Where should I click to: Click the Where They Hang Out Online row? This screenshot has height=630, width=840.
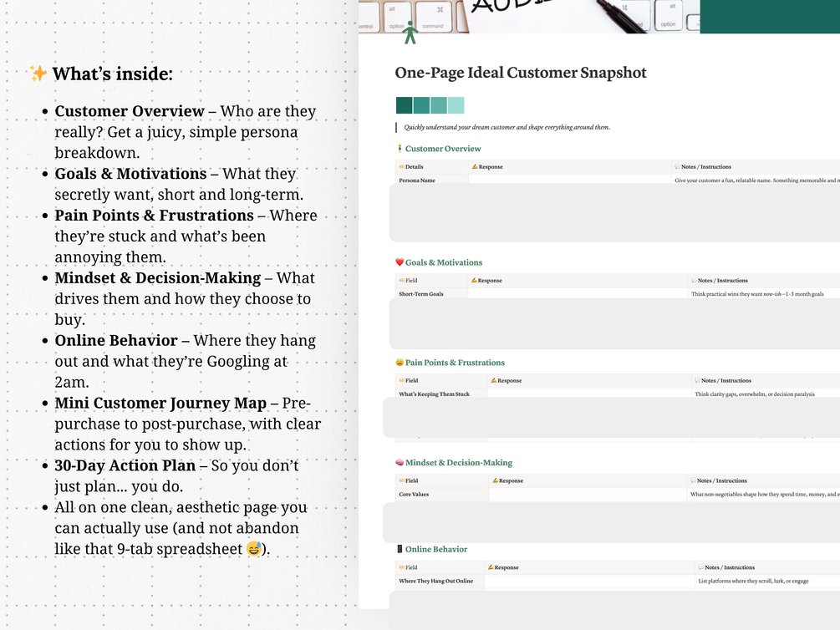tap(435, 581)
